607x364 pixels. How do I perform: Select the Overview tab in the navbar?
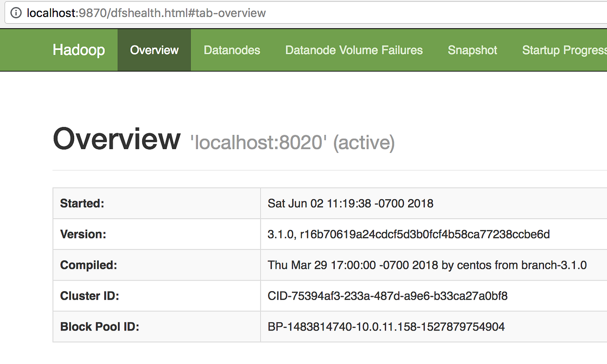[x=154, y=50]
